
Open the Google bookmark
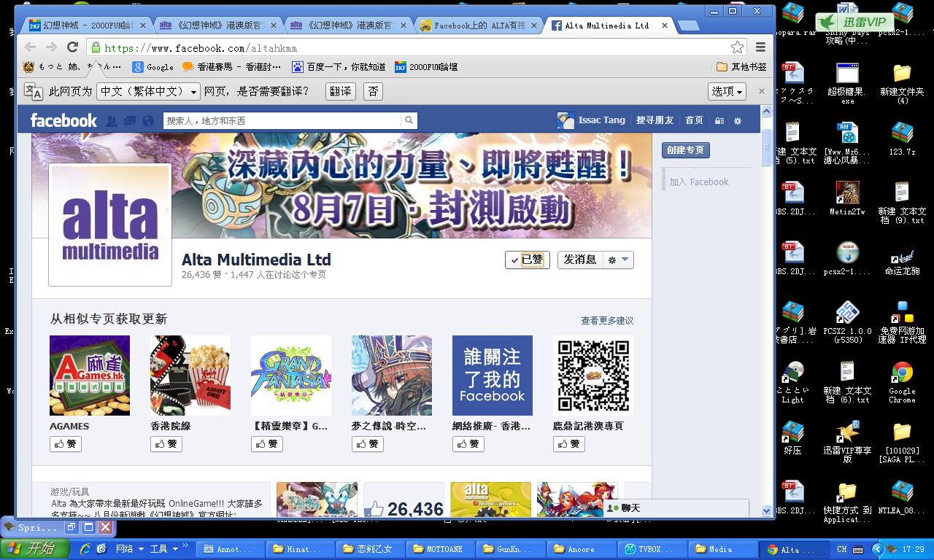[153, 67]
